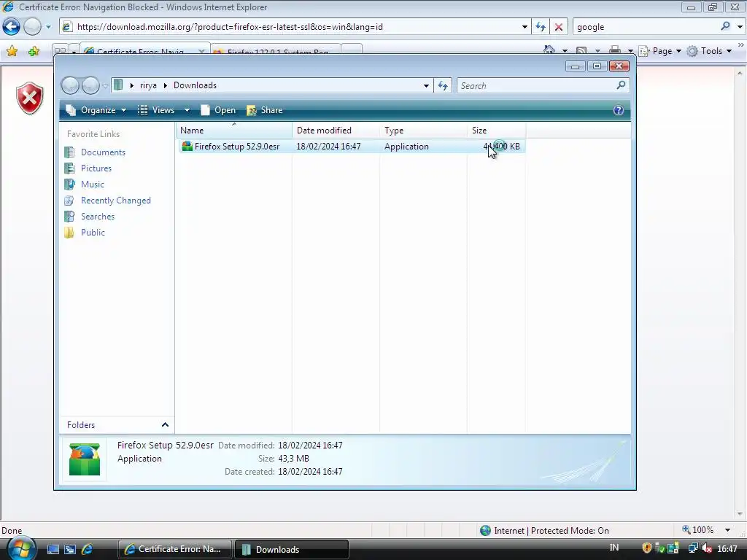
Task: Open Music favorite link
Action: tap(93, 184)
